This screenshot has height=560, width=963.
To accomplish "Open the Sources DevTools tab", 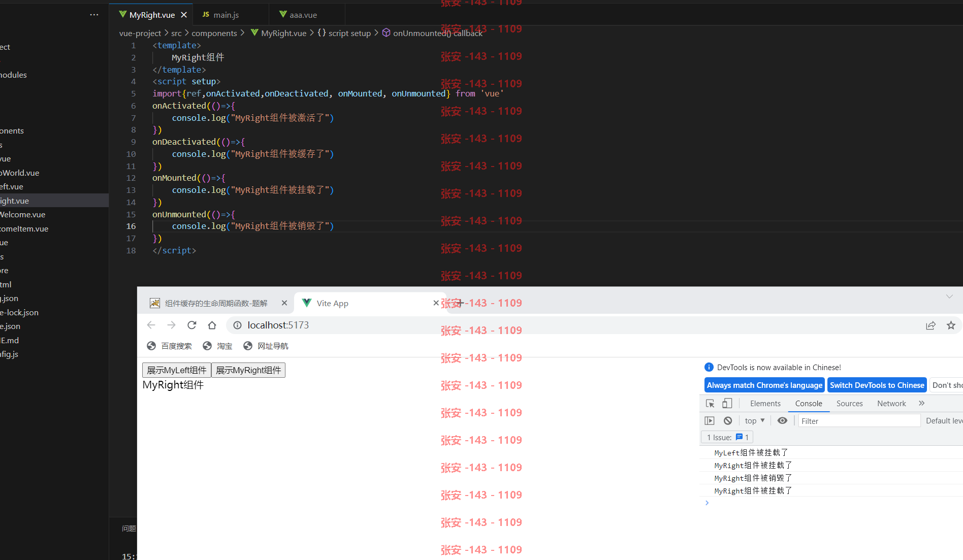I will [x=849, y=404].
